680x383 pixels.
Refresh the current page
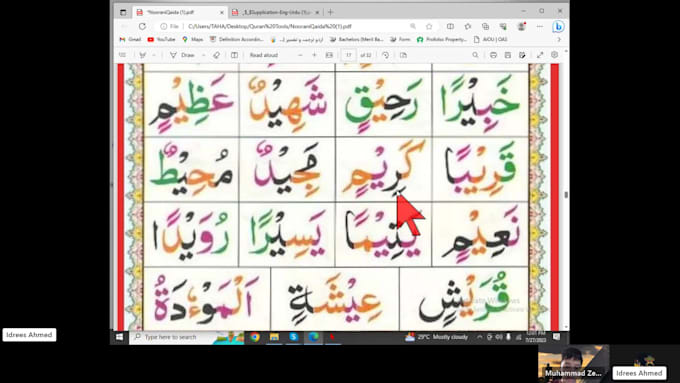pyautogui.click(x=142, y=26)
